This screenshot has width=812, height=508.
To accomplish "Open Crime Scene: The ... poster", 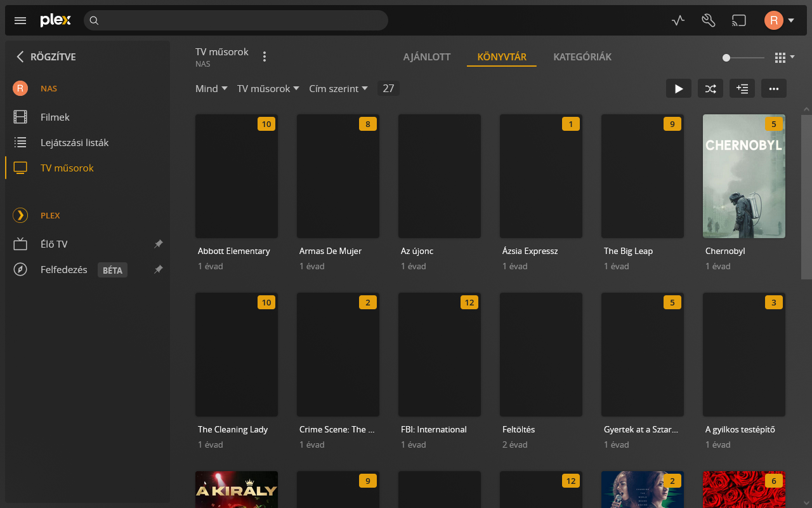I will click(x=338, y=354).
